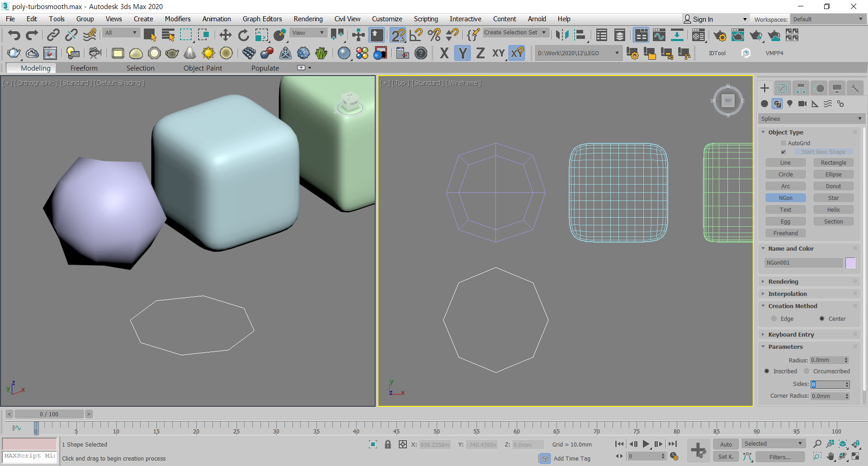
Task: Click the Star shape button
Action: click(x=833, y=198)
